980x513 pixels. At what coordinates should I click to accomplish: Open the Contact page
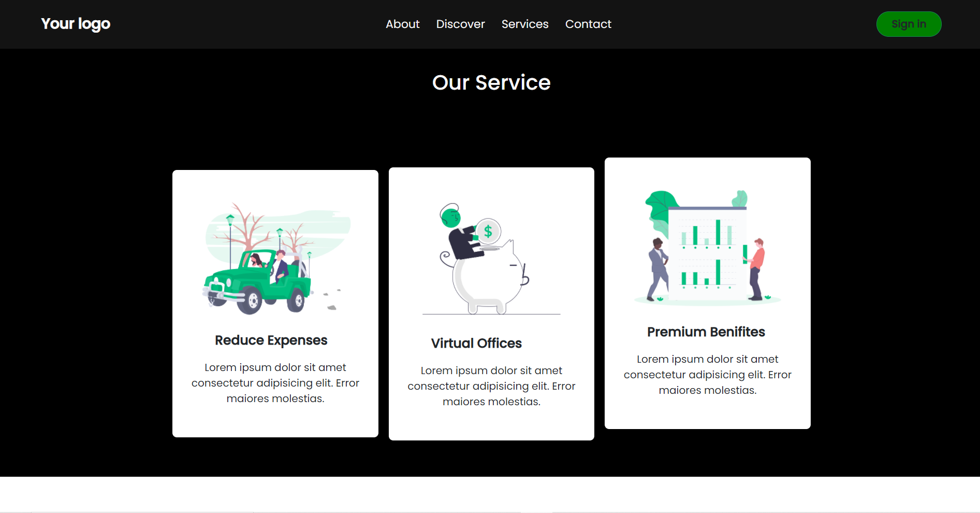pyautogui.click(x=588, y=24)
